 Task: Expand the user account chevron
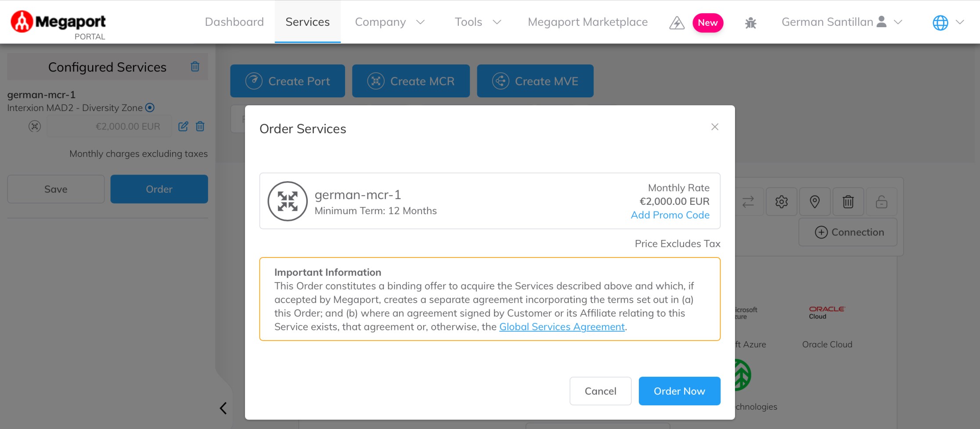[898, 22]
